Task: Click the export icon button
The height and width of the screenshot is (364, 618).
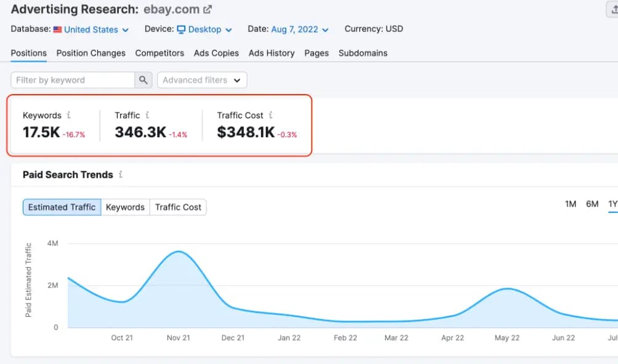Action: tap(613, 9)
